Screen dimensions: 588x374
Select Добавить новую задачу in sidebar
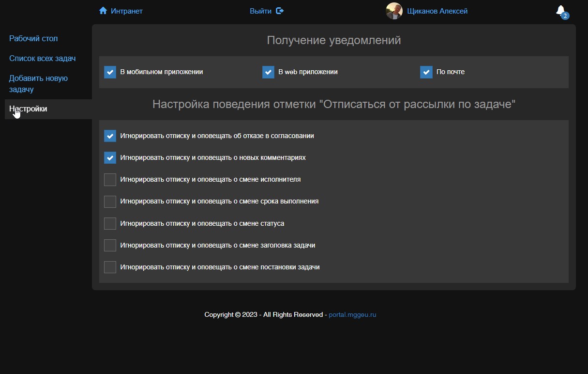point(38,83)
